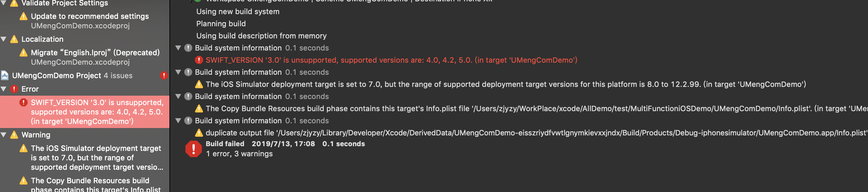The height and width of the screenshot is (192, 868).
Task: Collapse the last Build system information entry
Action: tap(178, 121)
